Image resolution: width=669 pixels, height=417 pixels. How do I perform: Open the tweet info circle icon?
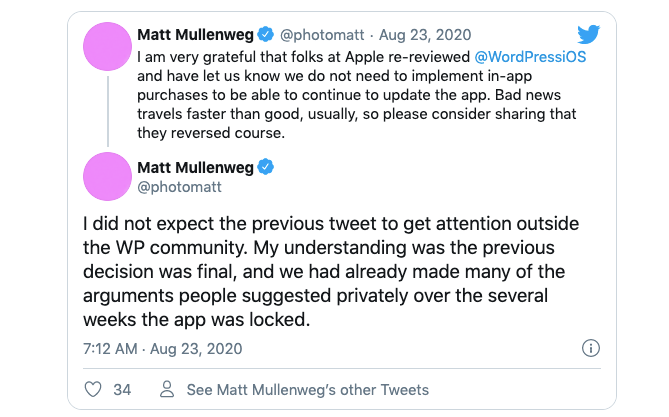pyautogui.click(x=590, y=348)
